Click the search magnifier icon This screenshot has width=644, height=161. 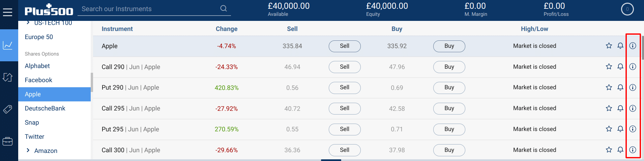tap(224, 8)
